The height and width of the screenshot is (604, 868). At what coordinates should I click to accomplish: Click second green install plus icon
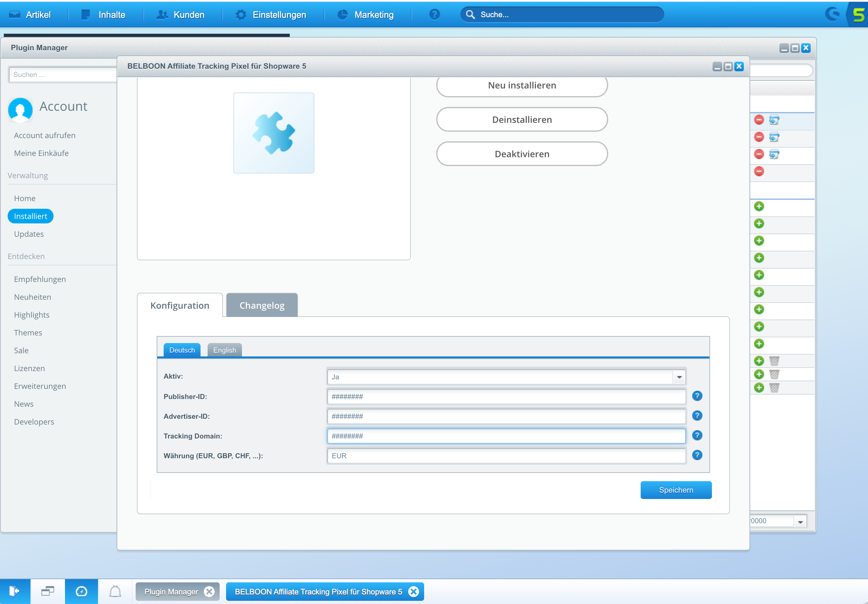pos(759,223)
